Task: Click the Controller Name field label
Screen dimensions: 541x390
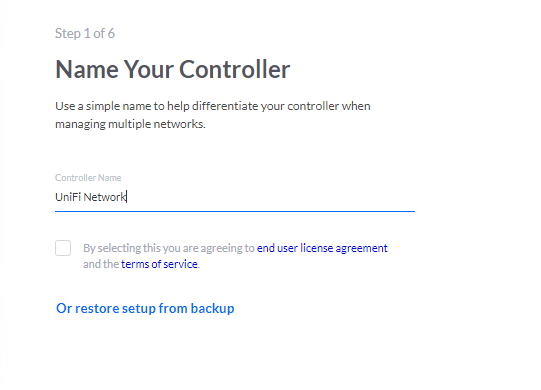Action: [88, 178]
